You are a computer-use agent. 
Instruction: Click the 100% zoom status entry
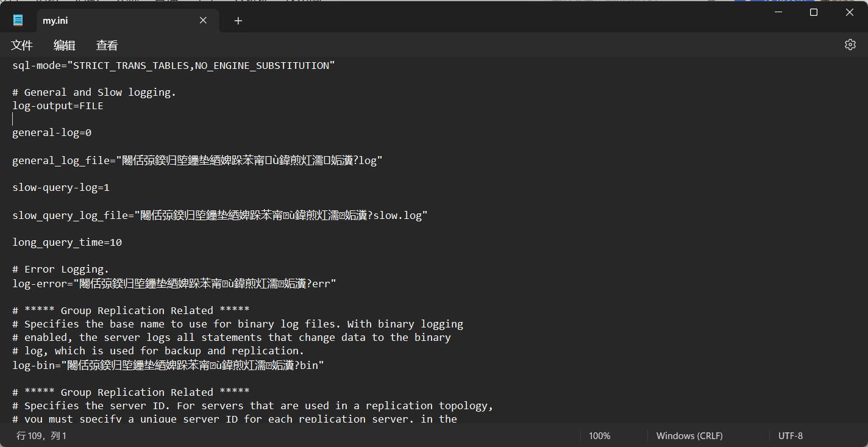(x=600, y=435)
